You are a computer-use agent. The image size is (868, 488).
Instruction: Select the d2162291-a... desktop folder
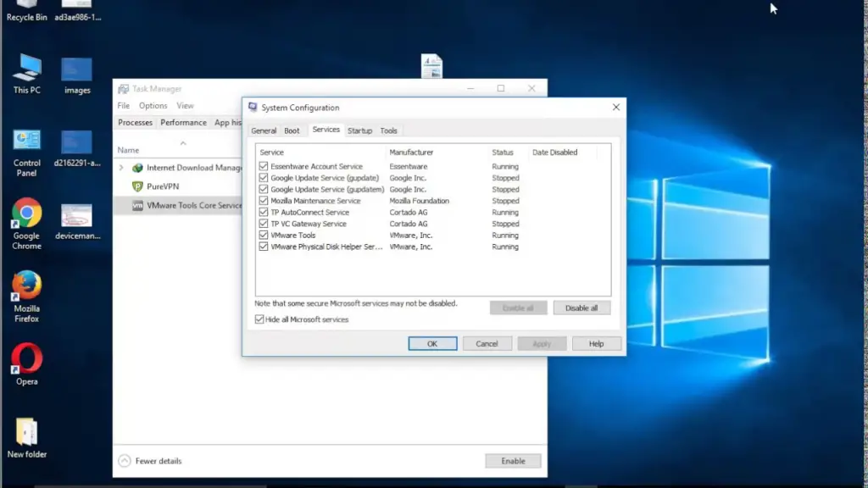point(77,148)
